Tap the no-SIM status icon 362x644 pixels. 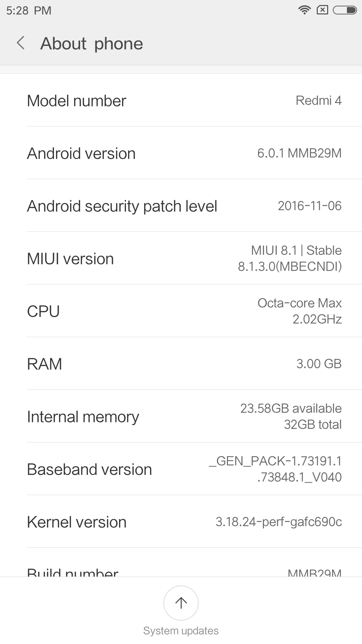click(x=322, y=10)
